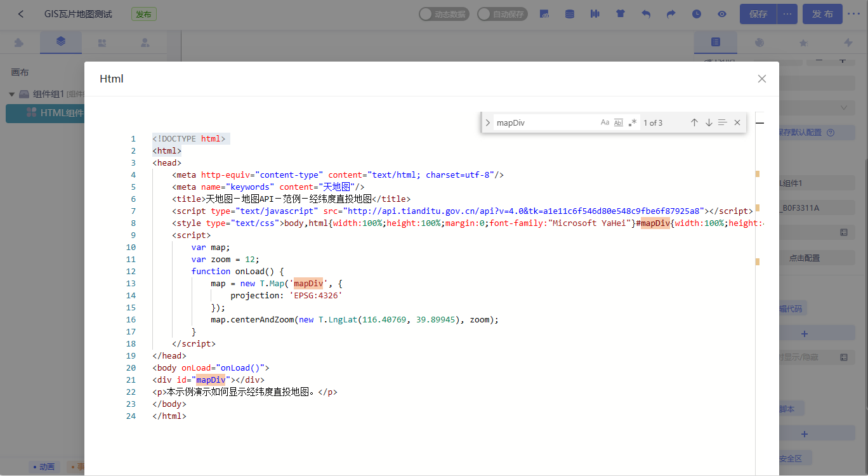Go back with top-left arrow
Image resolution: width=868 pixels, height=476 pixels.
coord(21,14)
